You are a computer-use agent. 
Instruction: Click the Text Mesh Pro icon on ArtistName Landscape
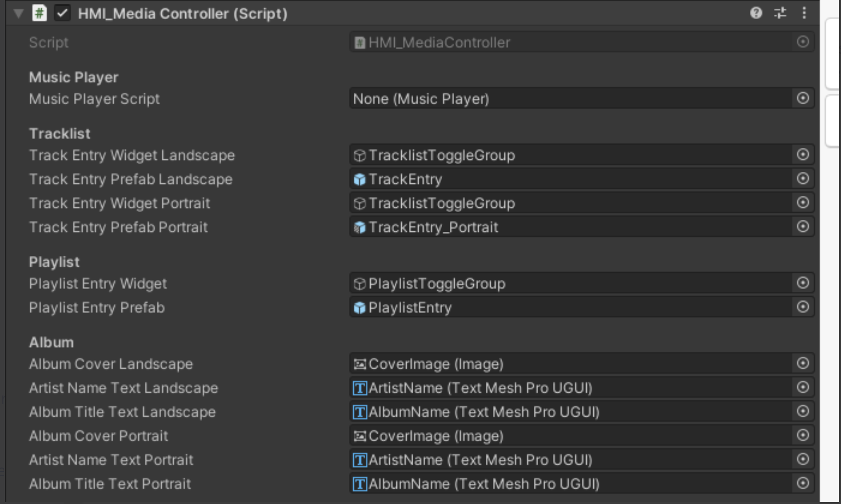[x=359, y=388]
